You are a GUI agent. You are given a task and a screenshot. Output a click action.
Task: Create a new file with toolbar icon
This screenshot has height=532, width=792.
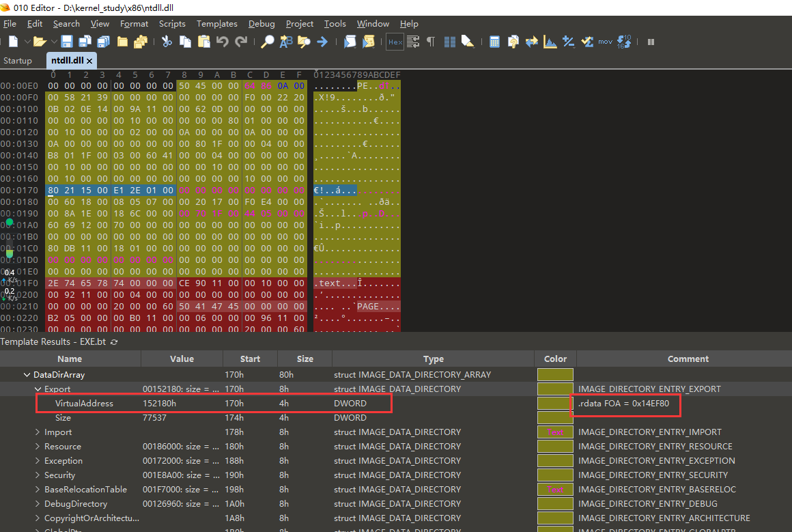[x=14, y=42]
